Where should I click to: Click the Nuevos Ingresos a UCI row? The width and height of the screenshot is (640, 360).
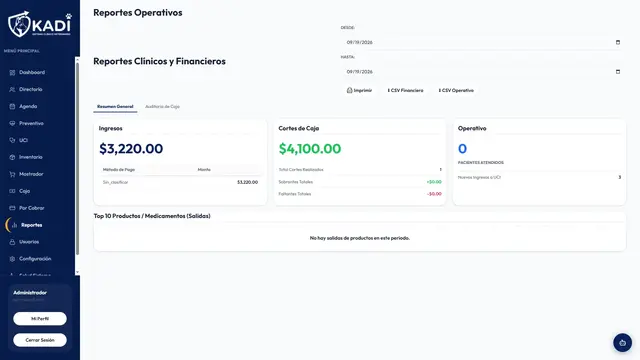(x=539, y=177)
